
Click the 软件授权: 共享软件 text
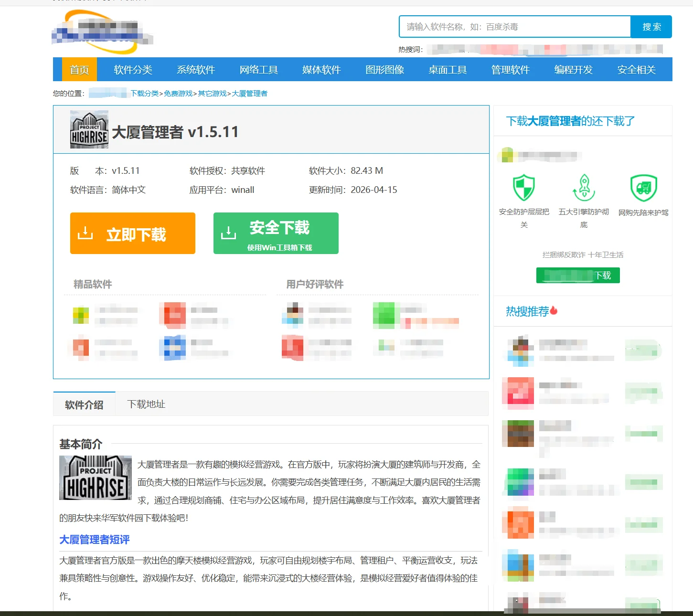227,170
